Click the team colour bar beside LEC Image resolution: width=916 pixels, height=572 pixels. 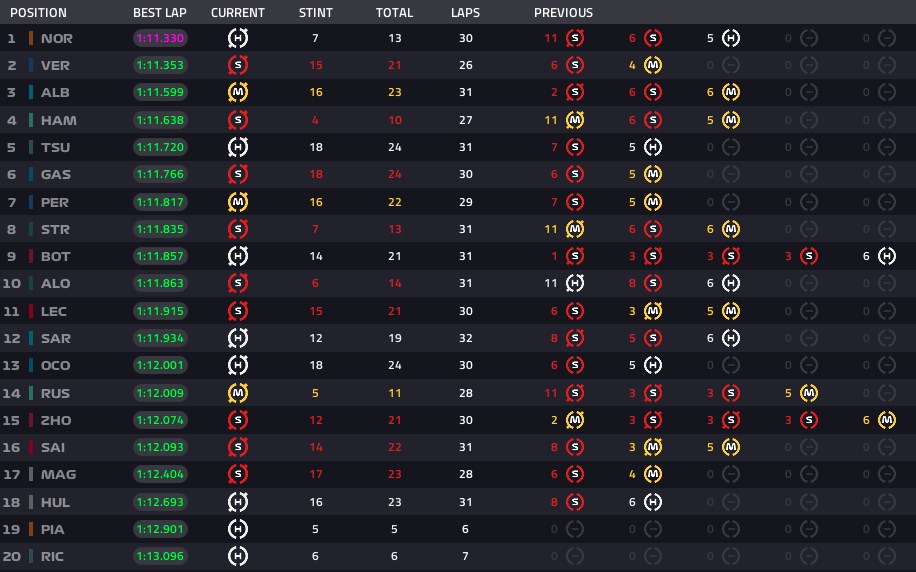point(31,311)
